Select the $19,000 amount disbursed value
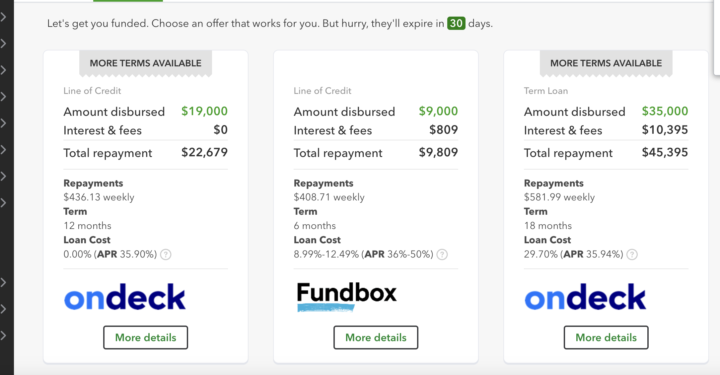Image resolution: width=720 pixels, height=375 pixels. point(204,111)
